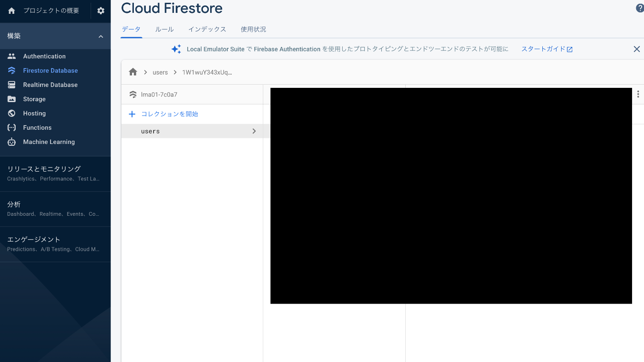Image resolution: width=644 pixels, height=362 pixels.
Task: Click the Hosting globe icon
Action: pos(11,113)
